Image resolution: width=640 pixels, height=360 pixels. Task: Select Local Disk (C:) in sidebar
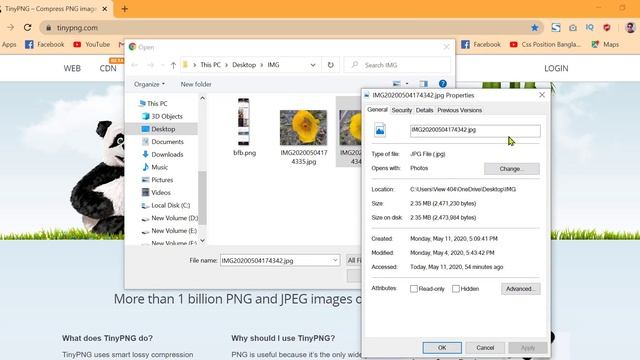[166, 205]
